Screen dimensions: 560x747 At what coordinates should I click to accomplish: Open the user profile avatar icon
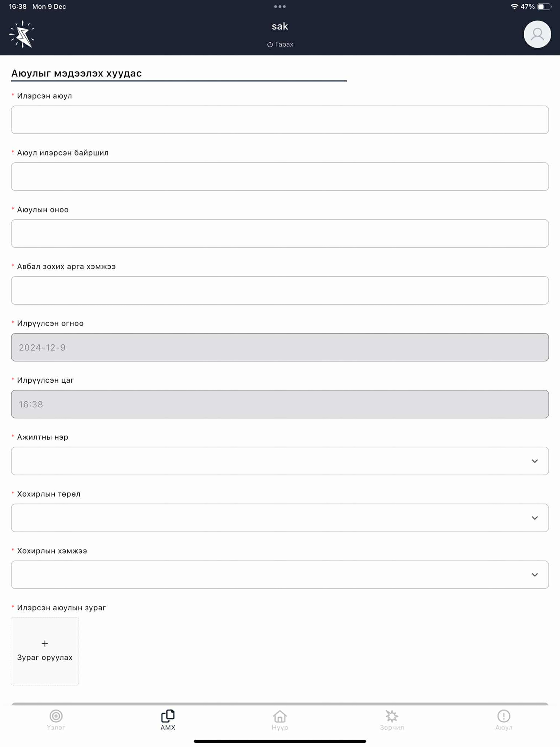(x=537, y=34)
